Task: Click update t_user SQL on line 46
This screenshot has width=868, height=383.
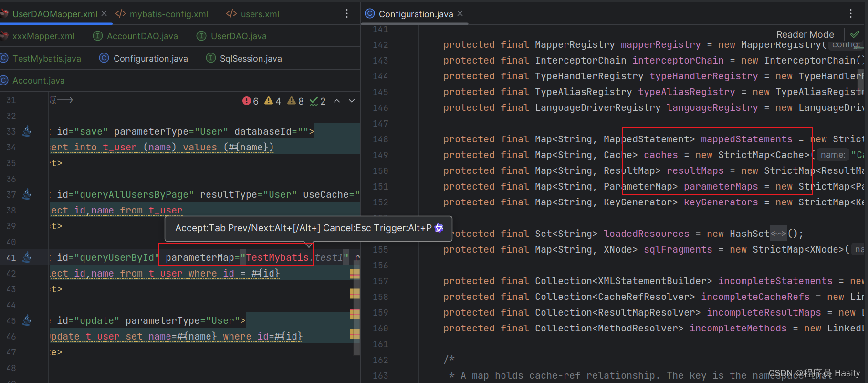Action: click(177, 337)
